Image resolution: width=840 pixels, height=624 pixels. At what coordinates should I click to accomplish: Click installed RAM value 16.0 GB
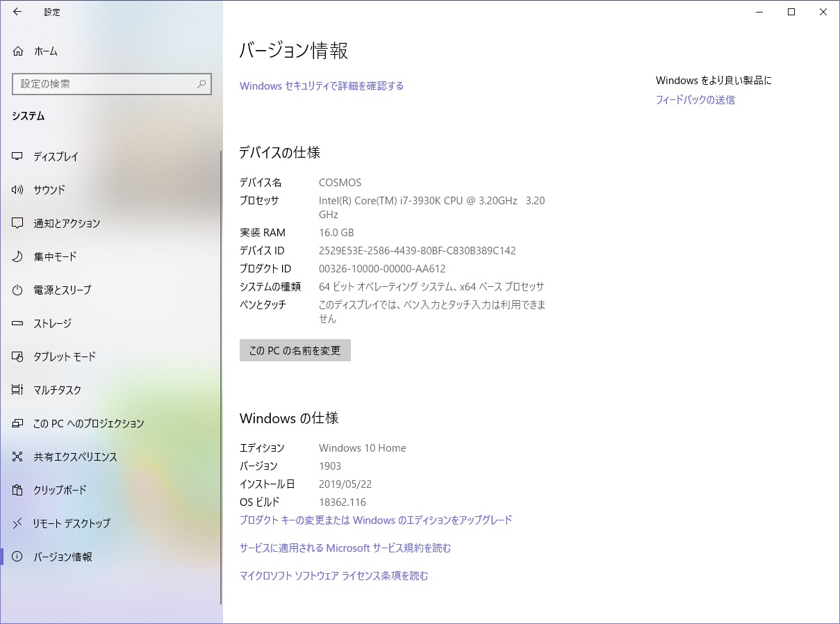pos(336,233)
